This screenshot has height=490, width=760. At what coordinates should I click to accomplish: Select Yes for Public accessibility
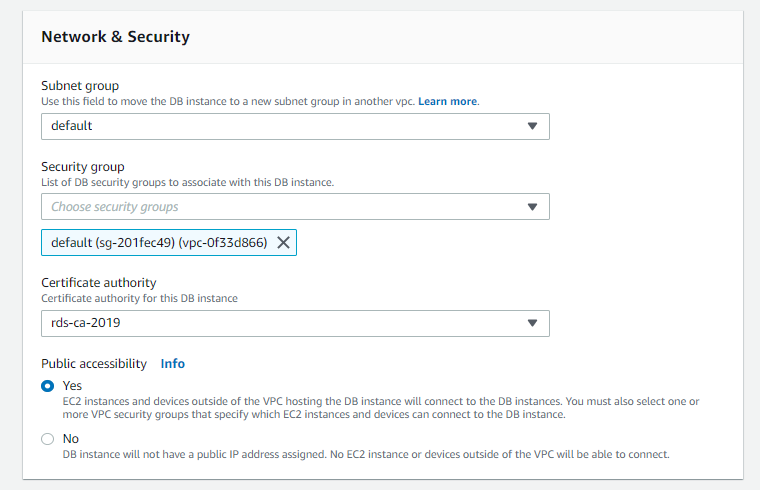[x=48, y=386]
